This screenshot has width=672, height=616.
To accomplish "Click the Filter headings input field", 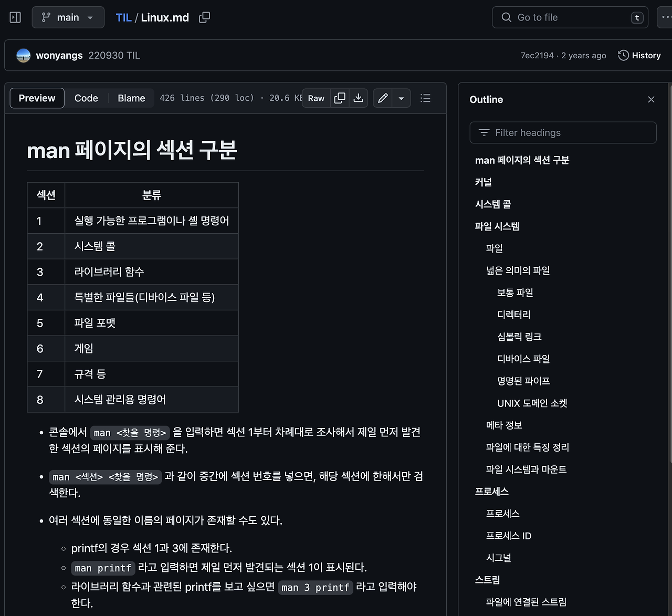I will point(563,132).
